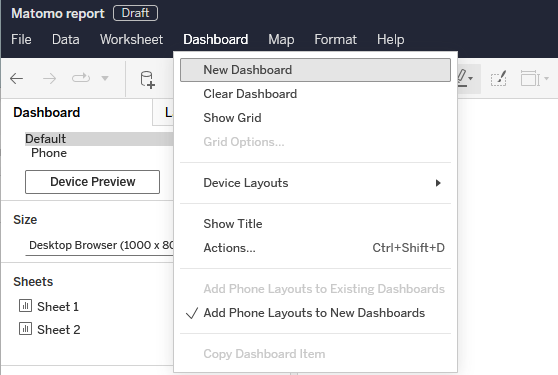Select Sheet 2 in Sheets list
The image size is (558, 375).
coord(59,329)
